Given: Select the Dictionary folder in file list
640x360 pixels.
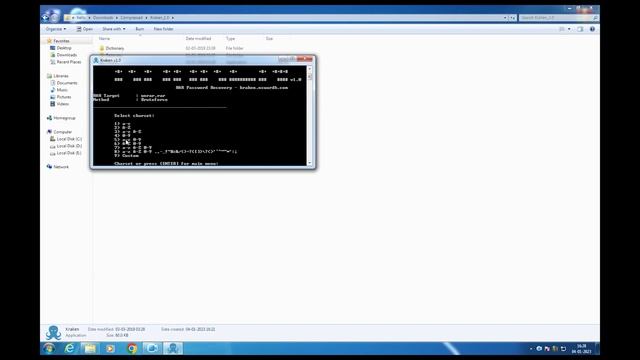Looking at the screenshot, I should click(x=114, y=48).
